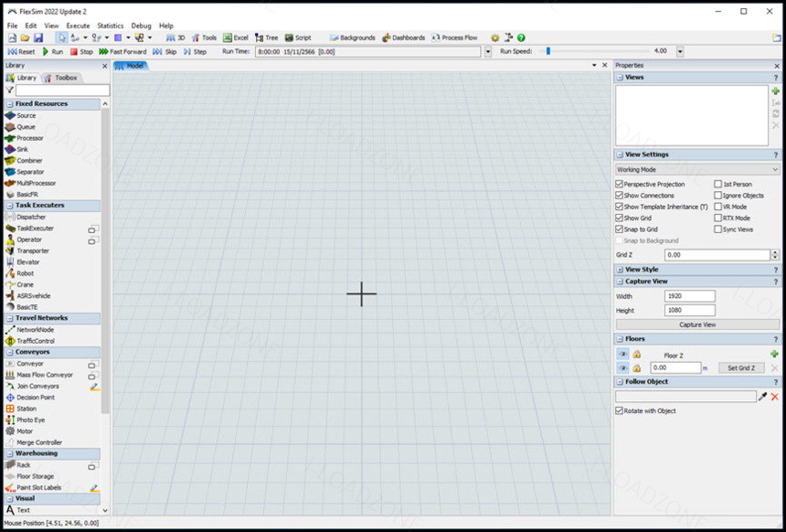The width and height of the screenshot is (786, 532).
Task: Enable the 1st Person checkbox
Action: point(718,184)
